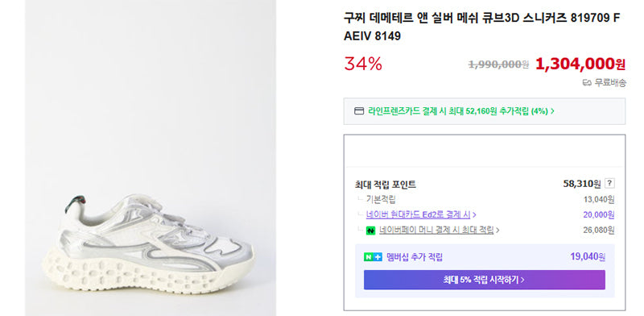Image resolution: width=644 pixels, height=316 pixels.
Task: Click the discounted price 1,304,000원
Action: click(x=580, y=64)
